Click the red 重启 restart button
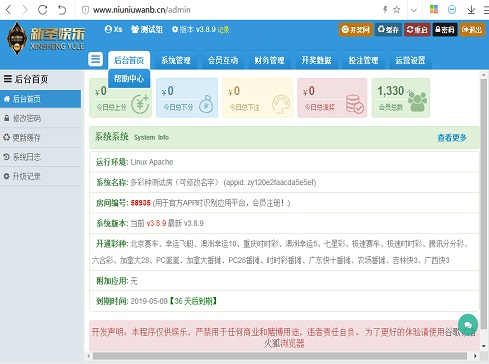Image resolution: width=489 pixels, height=364 pixels. 417,30
